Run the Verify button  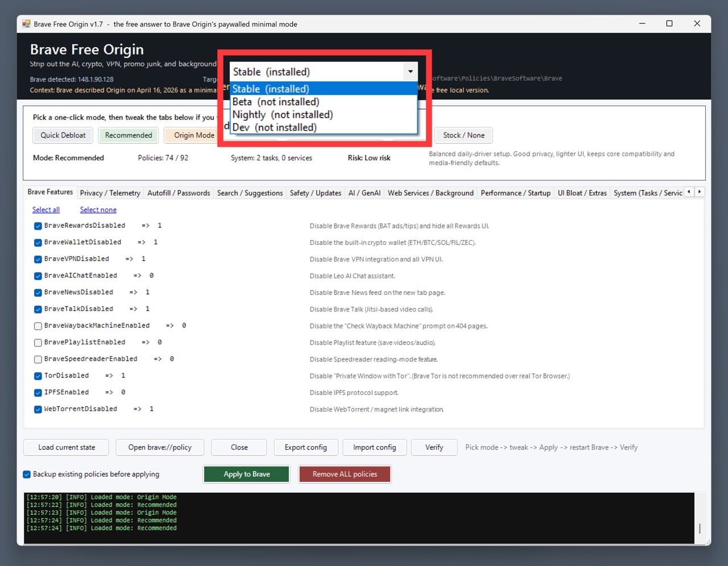click(x=434, y=448)
